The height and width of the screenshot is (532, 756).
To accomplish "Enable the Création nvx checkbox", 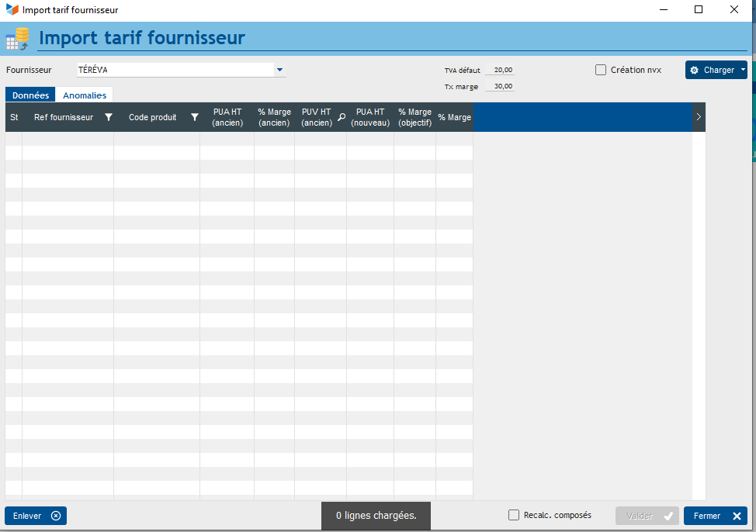I will click(601, 70).
